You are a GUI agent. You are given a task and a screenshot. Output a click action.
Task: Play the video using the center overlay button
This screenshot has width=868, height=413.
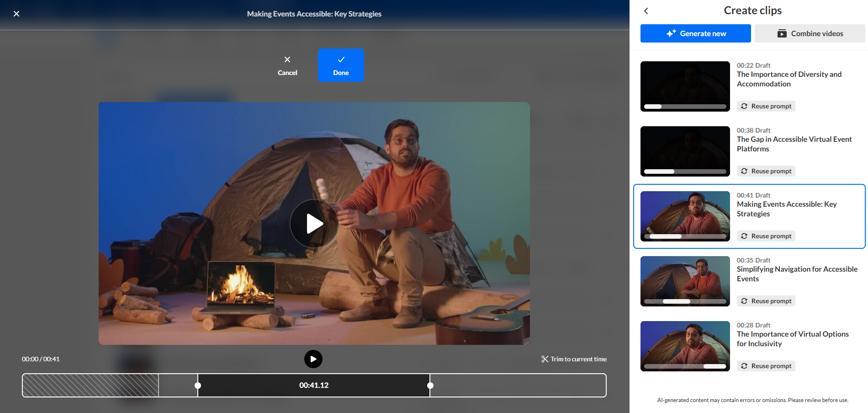[314, 224]
